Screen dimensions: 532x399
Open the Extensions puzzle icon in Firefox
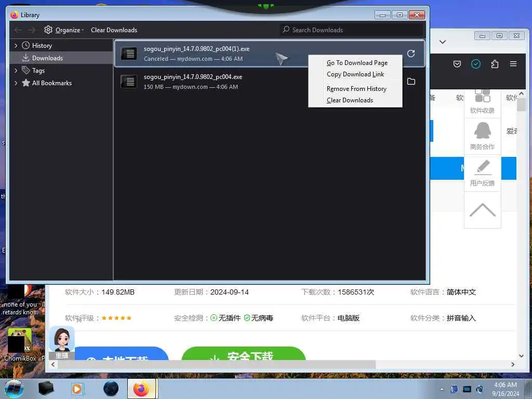coord(495,64)
